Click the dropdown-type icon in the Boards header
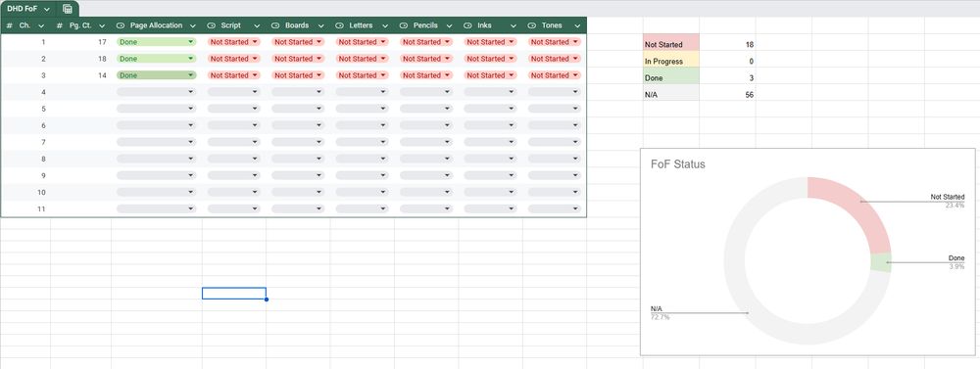 pos(275,25)
